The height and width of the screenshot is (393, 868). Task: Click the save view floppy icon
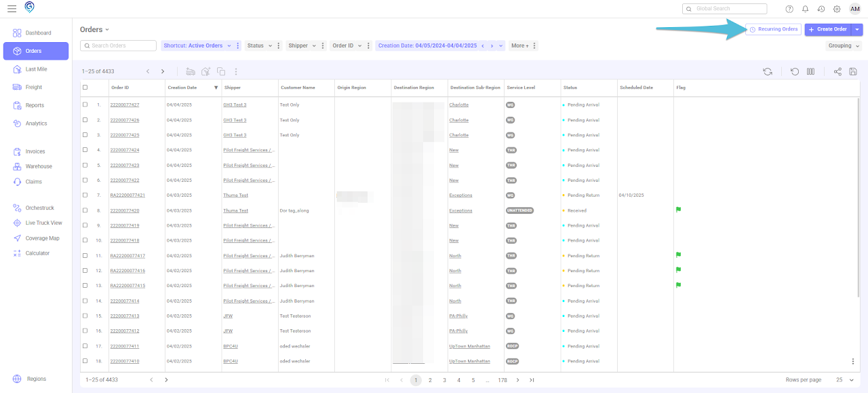[x=853, y=71]
